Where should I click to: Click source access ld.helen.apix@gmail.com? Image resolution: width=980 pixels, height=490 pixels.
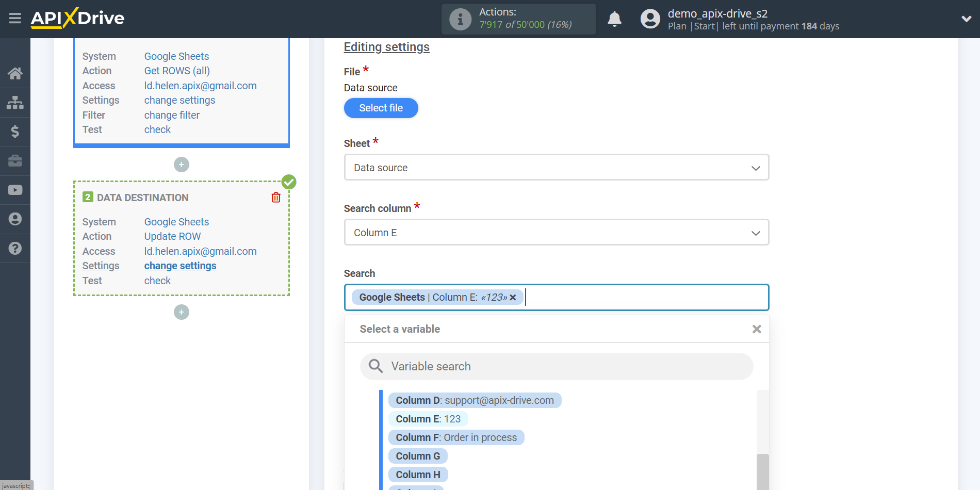(200, 86)
